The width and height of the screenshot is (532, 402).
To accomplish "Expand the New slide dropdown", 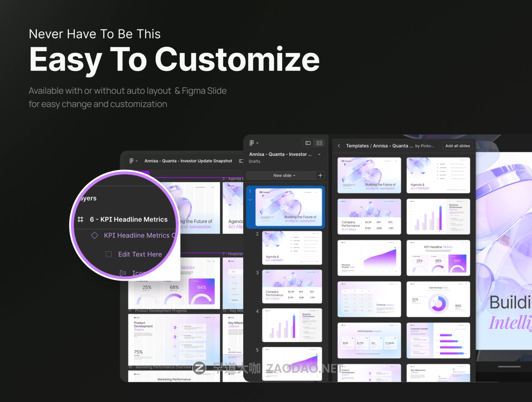I will 284,175.
